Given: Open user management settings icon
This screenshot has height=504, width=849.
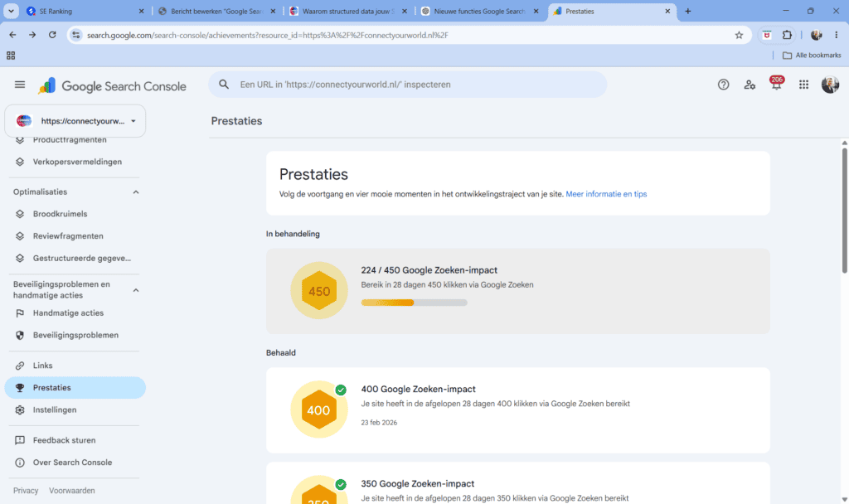Looking at the screenshot, I should pyautogui.click(x=750, y=85).
